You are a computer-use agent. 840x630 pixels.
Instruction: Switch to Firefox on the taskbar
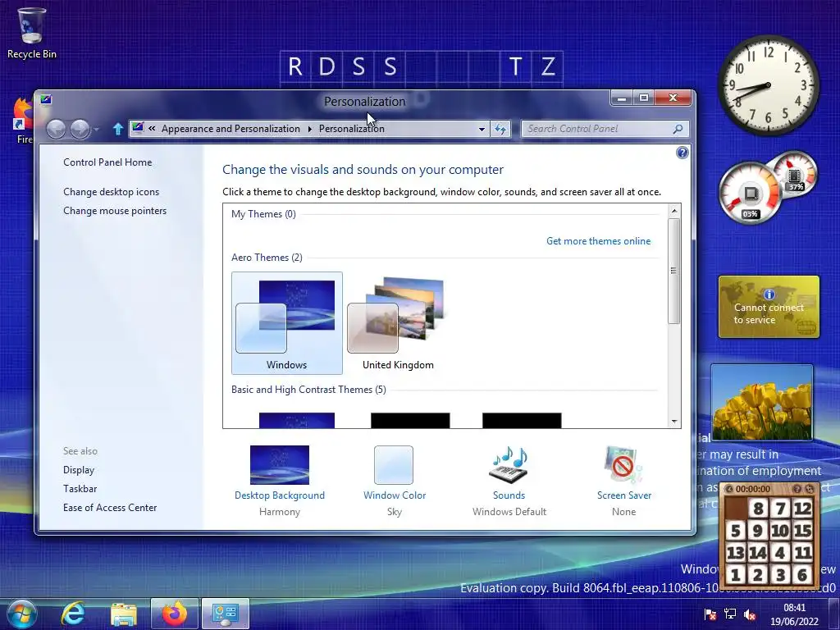pyautogui.click(x=175, y=614)
